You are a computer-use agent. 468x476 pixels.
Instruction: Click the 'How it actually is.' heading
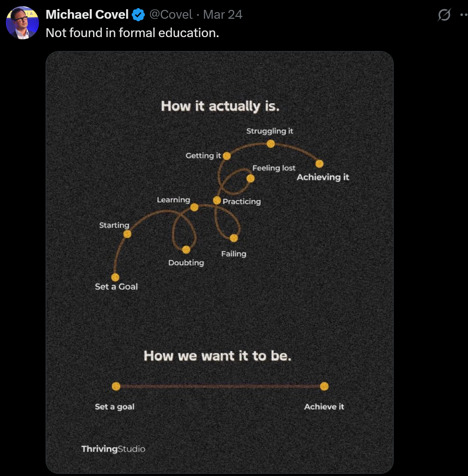pyautogui.click(x=220, y=106)
